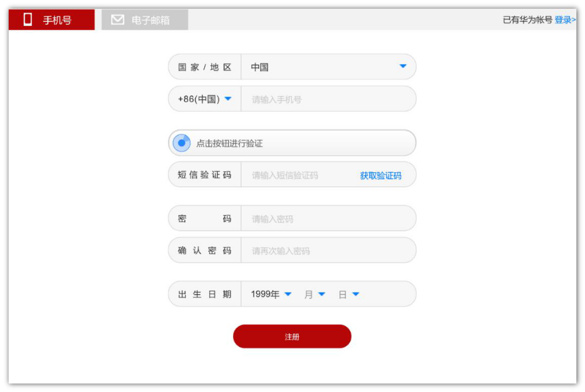Click the blue circle captcha verification icon
Image resolution: width=585 pixels, height=392 pixels.
coord(181,142)
